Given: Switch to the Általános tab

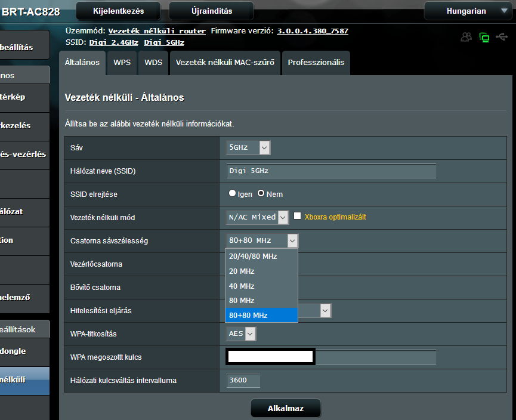Looking at the screenshot, I should (82, 63).
